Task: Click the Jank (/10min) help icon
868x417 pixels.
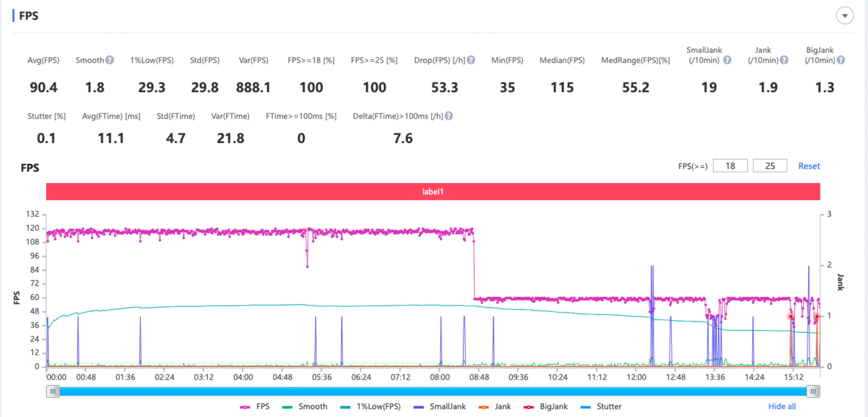Action: 784,60
